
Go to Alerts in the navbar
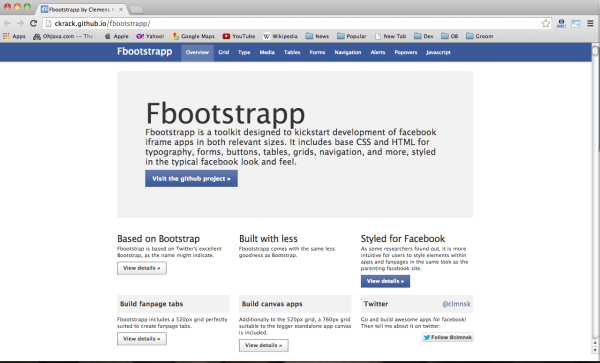[x=378, y=52]
